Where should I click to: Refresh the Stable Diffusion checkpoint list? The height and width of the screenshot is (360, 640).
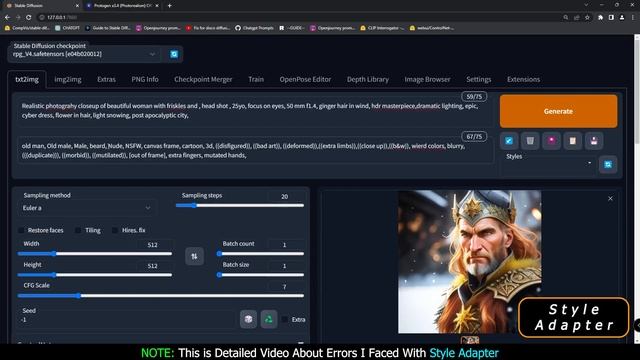pos(174,54)
